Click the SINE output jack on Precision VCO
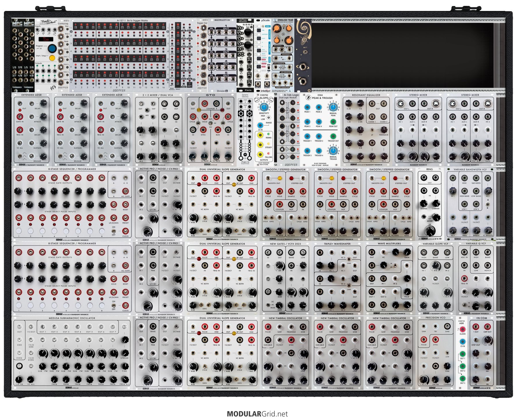The height and width of the screenshot is (420, 515). click(447, 327)
